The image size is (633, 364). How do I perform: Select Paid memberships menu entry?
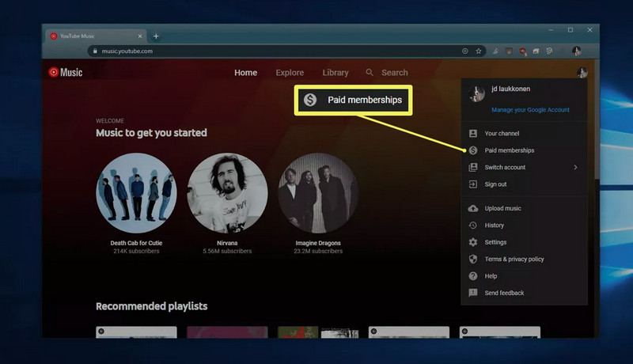pos(524,150)
